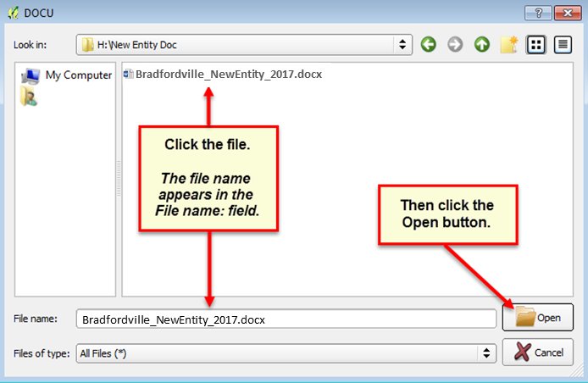The image size is (588, 383).
Task: Select Bradfordville_NewEntity_2017.docx in the file list
Action: tap(222, 74)
